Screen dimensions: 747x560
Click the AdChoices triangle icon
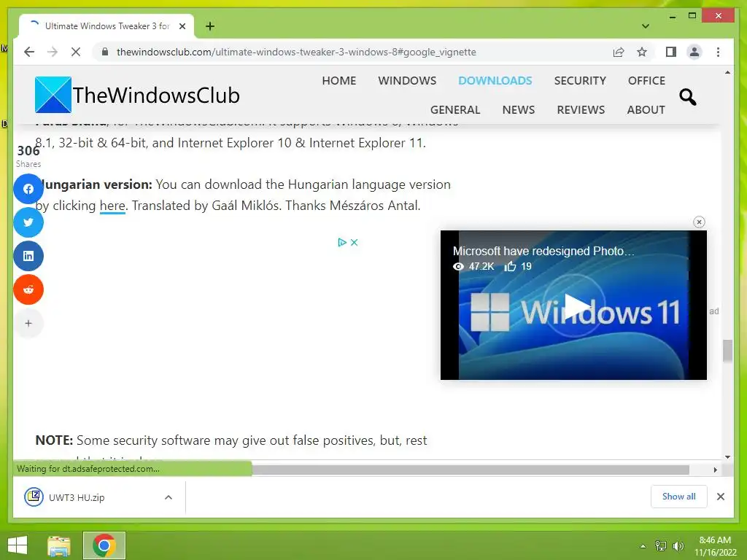pos(341,242)
